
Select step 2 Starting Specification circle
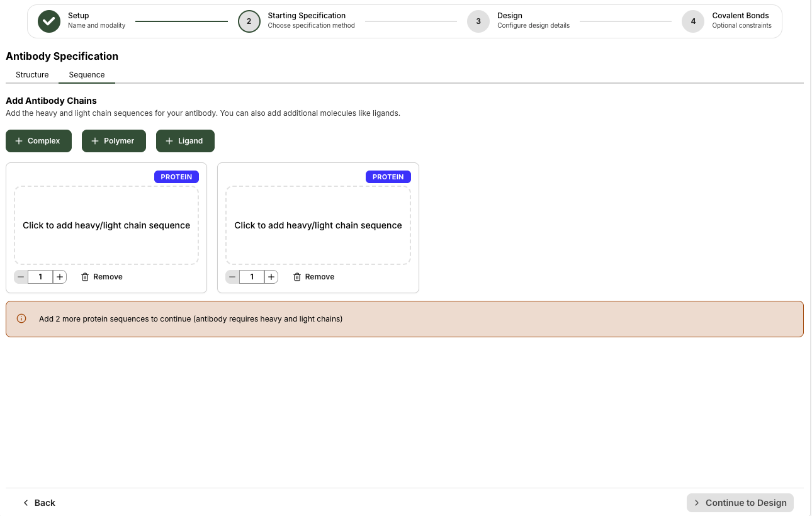pyautogui.click(x=249, y=21)
